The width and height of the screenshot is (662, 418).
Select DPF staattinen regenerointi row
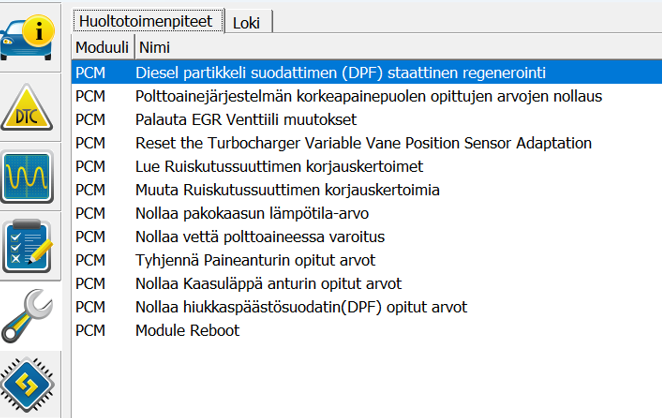point(340,73)
